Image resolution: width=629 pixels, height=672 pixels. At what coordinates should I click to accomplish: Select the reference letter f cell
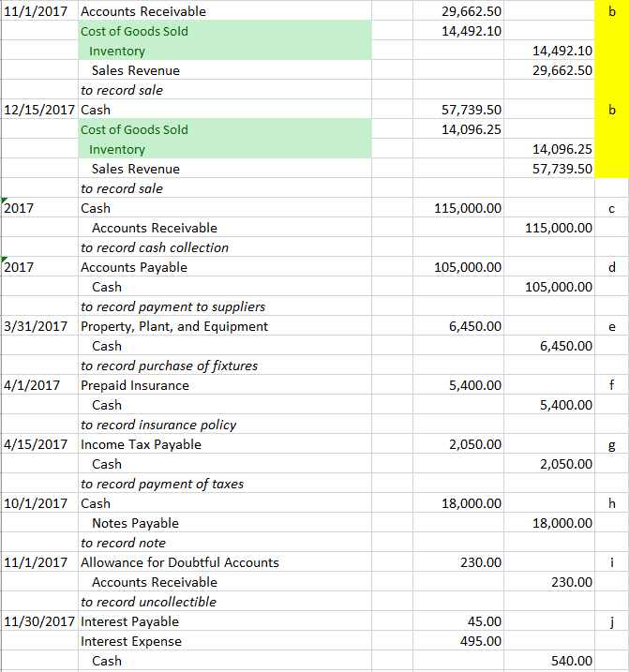(x=612, y=385)
